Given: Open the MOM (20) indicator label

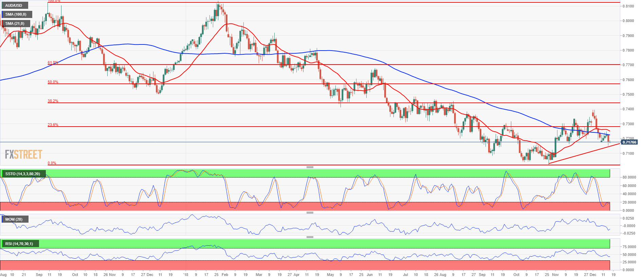Looking at the screenshot, I should pos(15,219).
